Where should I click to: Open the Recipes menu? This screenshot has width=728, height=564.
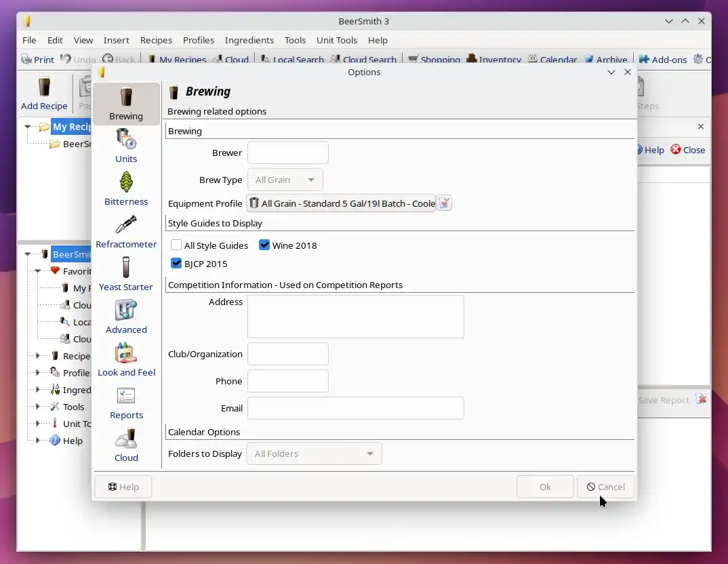coord(156,41)
